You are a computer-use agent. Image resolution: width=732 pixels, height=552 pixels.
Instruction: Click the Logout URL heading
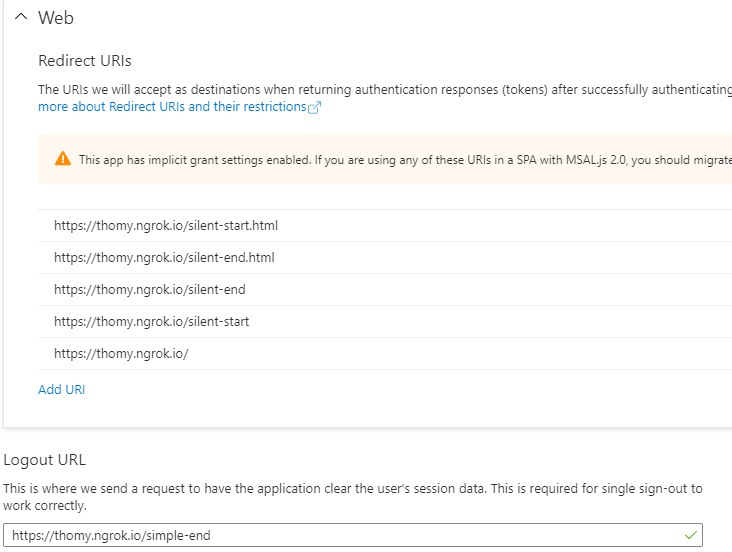click(45, 460)
